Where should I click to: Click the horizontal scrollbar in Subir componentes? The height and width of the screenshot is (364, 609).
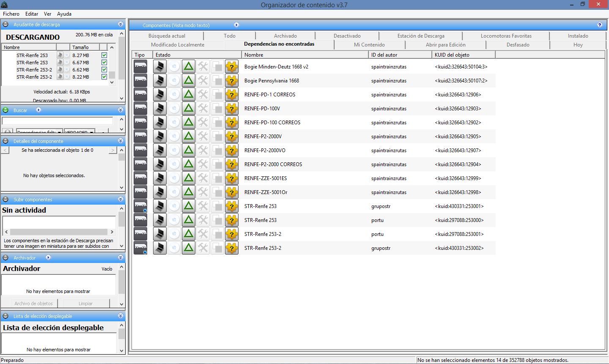tap(59, 232)
